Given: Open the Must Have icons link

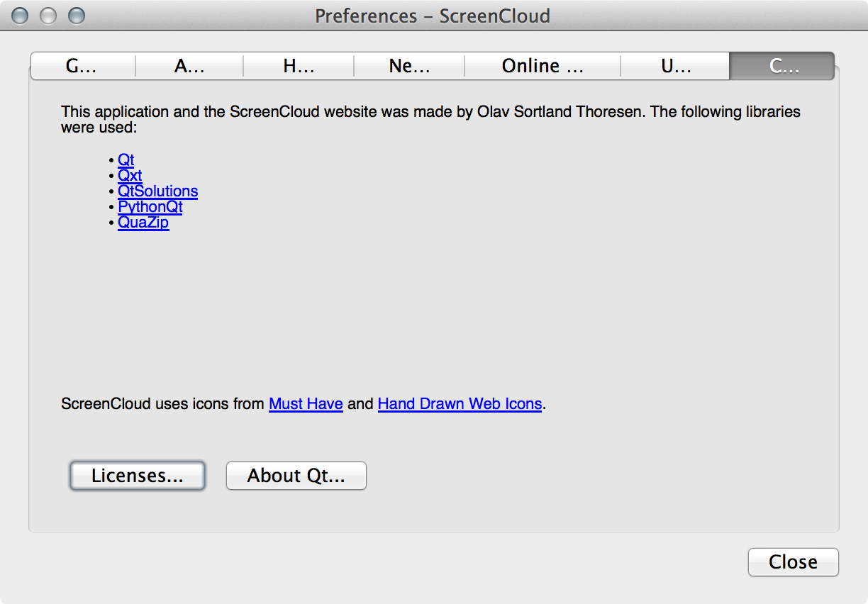Looking at the screenshot, I should [306, 404].
